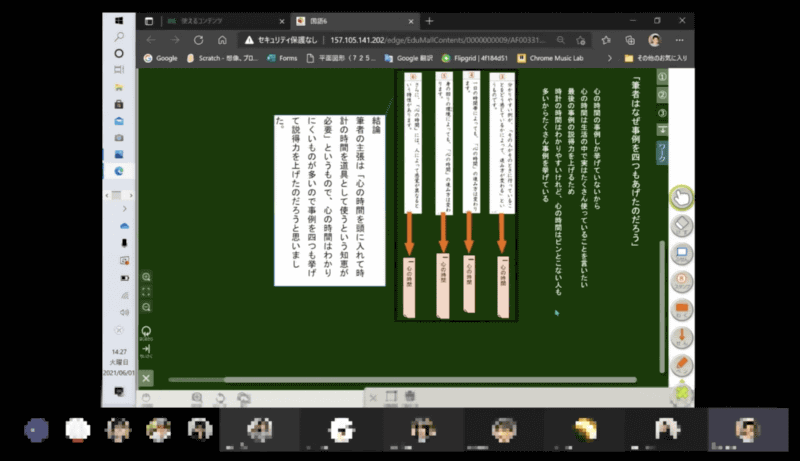Image resolution: width=800 pixels, height=461 pixels.
Task: Open Windows search from the taskbar
Action: (x=119, y=37)
